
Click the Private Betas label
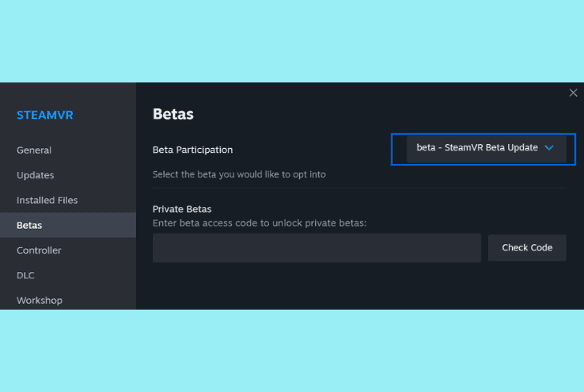point(182,209)
